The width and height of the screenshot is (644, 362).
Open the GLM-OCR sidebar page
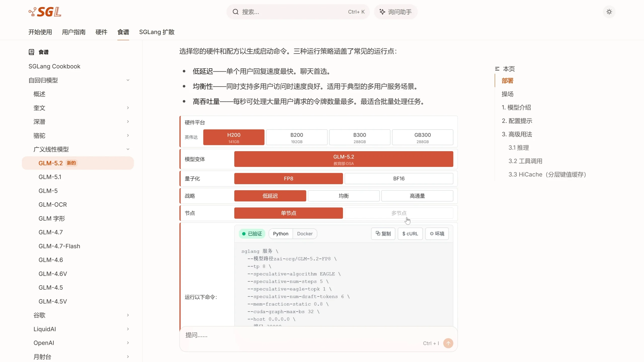pyautogui.click(x=53, y=205)
